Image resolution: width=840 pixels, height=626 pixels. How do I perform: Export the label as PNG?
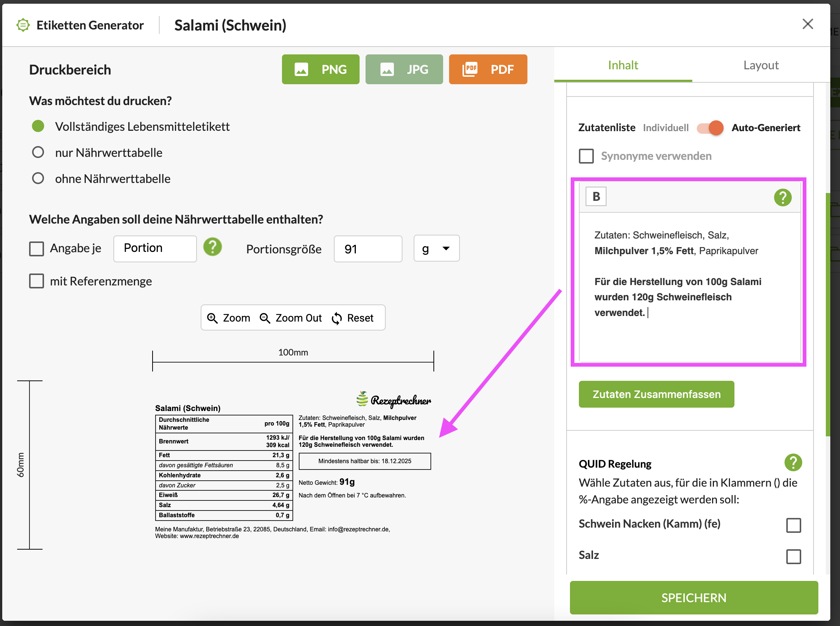coord(320,69)
